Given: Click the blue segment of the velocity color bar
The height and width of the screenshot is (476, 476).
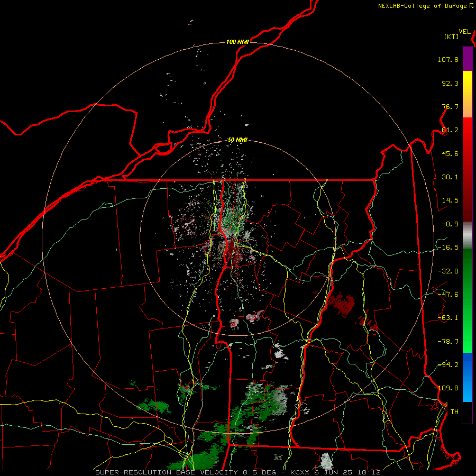Looking at the screenshot, I should point(467,377).
